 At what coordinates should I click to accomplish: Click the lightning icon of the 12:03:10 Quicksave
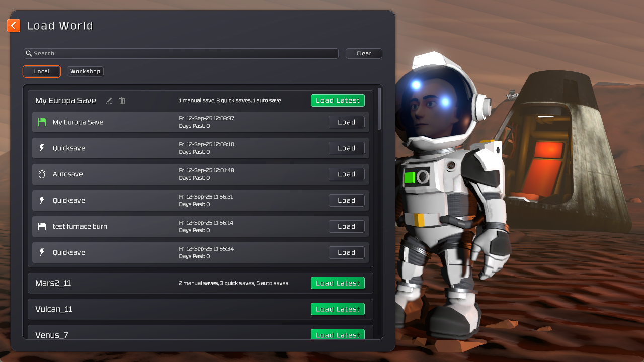point(42,148)
